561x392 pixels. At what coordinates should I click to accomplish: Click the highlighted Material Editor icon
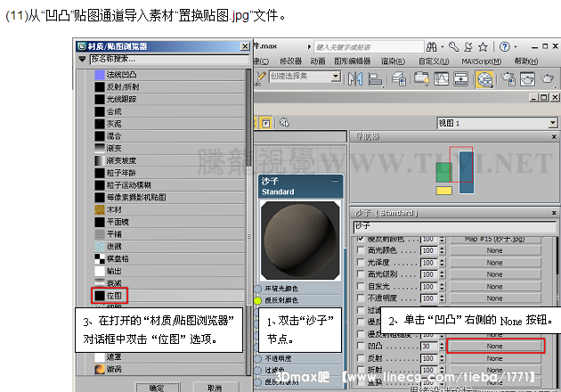[x=484, y=79]
